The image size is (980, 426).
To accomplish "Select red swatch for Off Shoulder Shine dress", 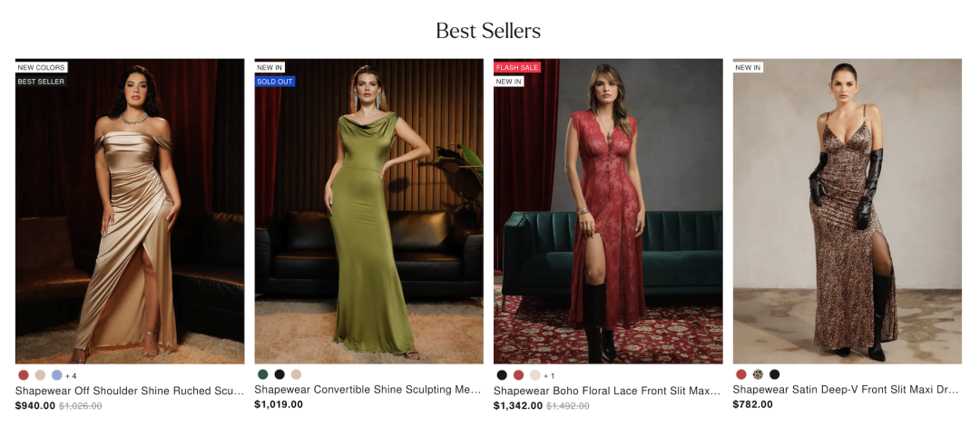I will 24,375.
